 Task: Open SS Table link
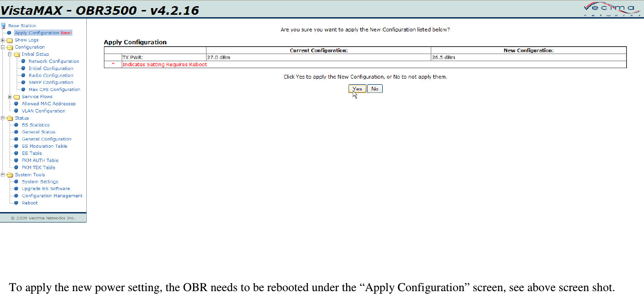coord(32,153)
